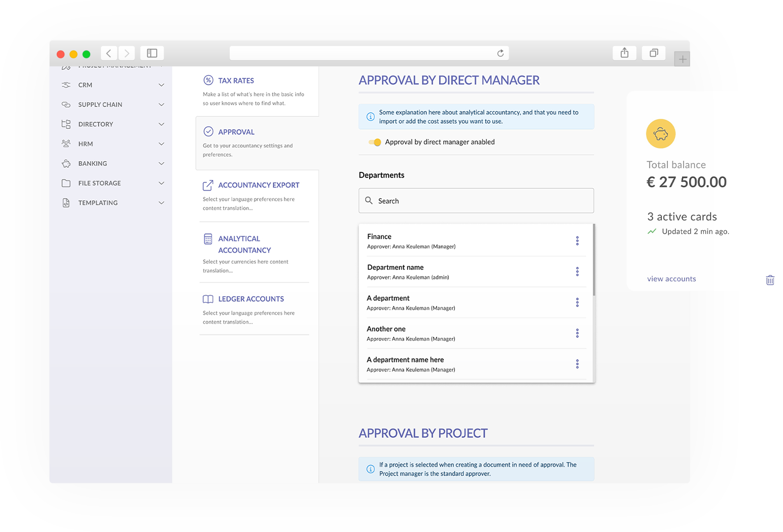This screenshot has height=532, width=783.
Task: Open options for 'Another one' department
Action: click(x=577, y=333)
